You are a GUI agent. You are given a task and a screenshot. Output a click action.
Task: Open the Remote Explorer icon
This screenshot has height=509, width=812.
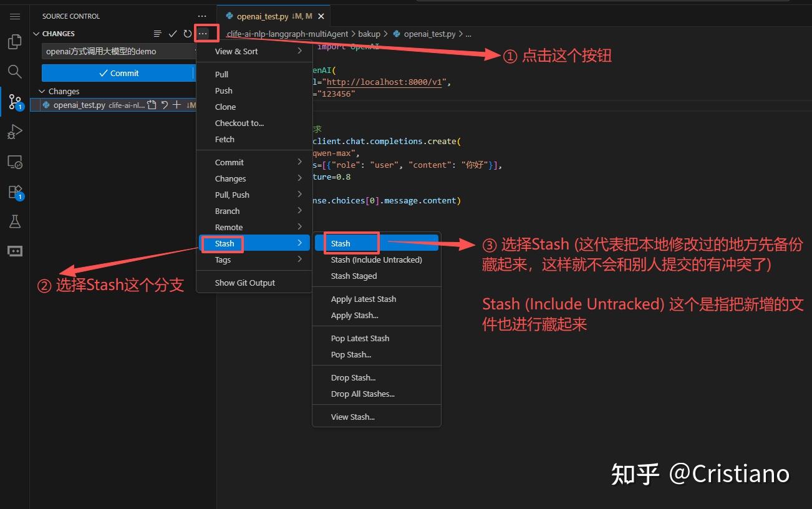(x=14, y=162)
